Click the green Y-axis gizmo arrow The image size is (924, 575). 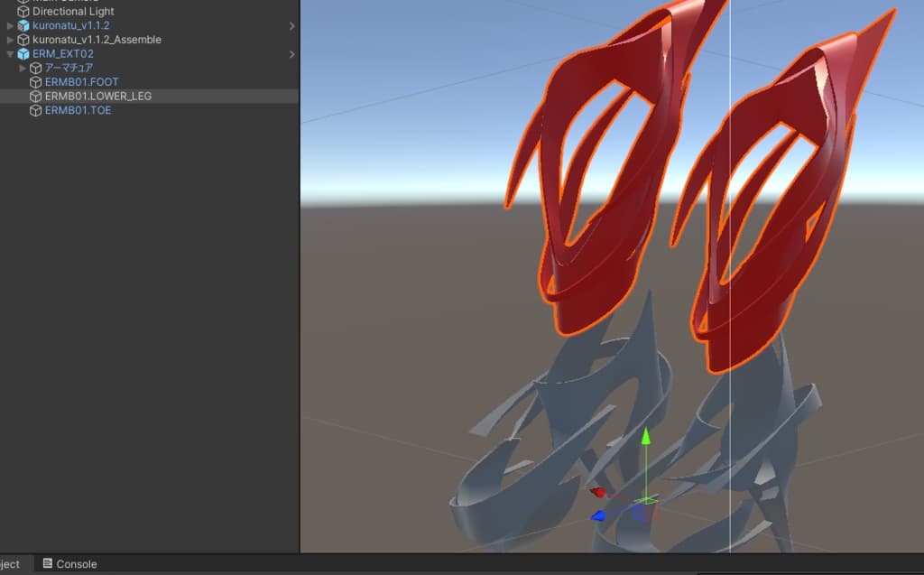pos(646,437)
